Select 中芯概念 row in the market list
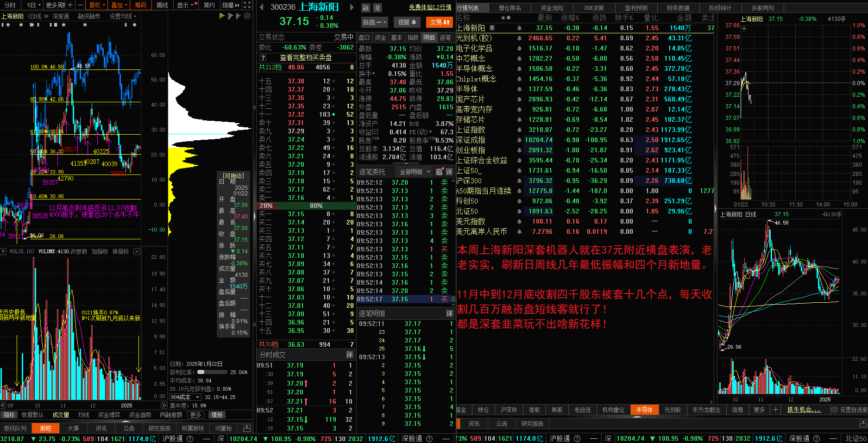Viewport: 868px width, 443px height. [585, 58]
